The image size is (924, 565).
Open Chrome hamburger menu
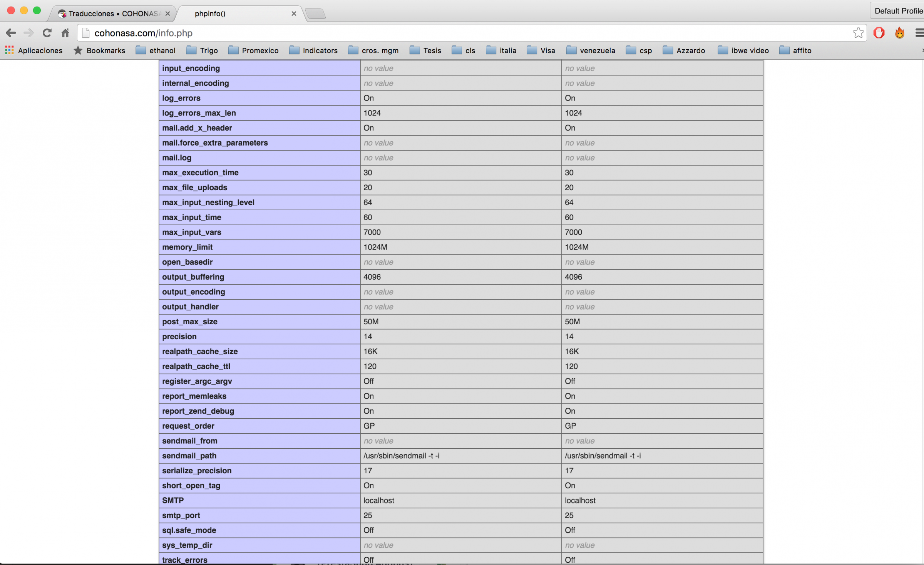(919, 33)
